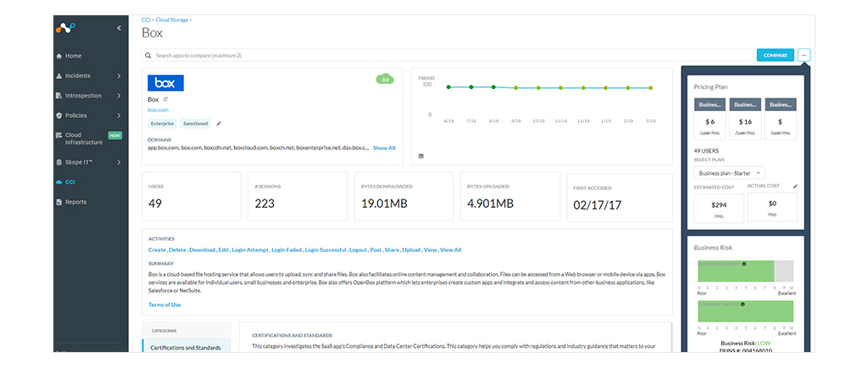Click the Download activity link
The height and width of the screenshot is (375, 868).
coord(202,249)
